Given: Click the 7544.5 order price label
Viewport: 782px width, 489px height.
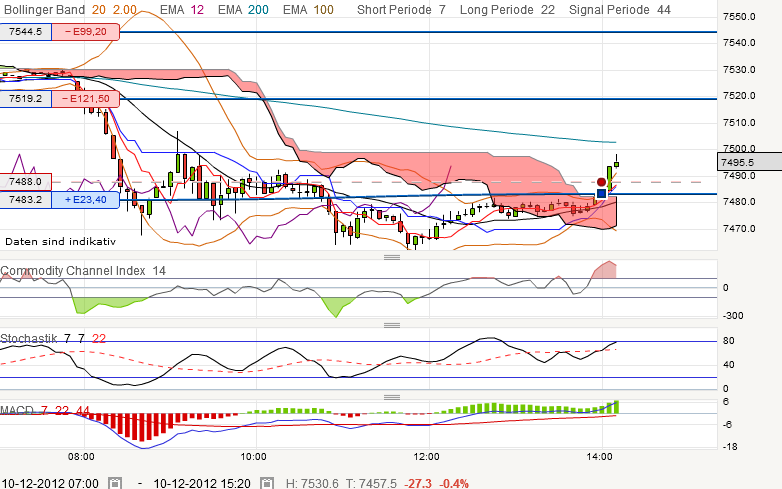Looking at the screenshot, I should 25,32.
